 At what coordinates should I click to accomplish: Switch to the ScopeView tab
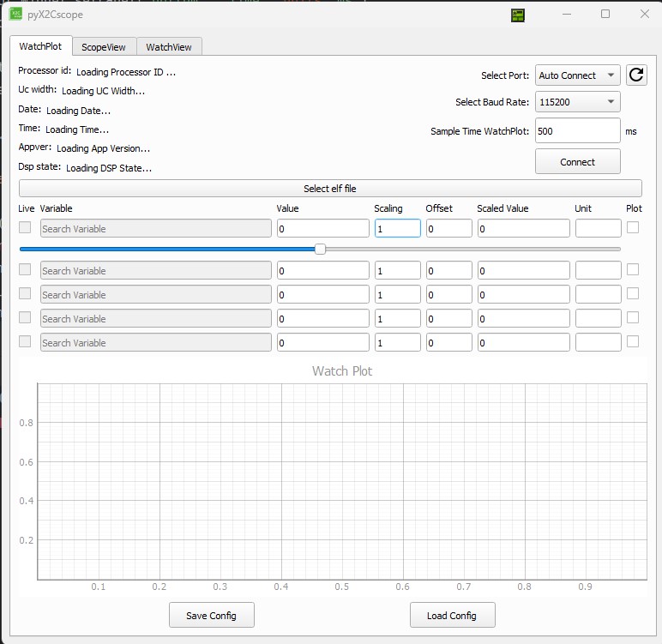pos(104,47)
